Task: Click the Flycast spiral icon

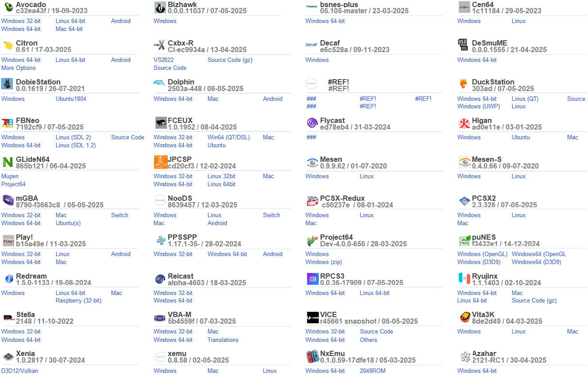Action: point(312,123)
